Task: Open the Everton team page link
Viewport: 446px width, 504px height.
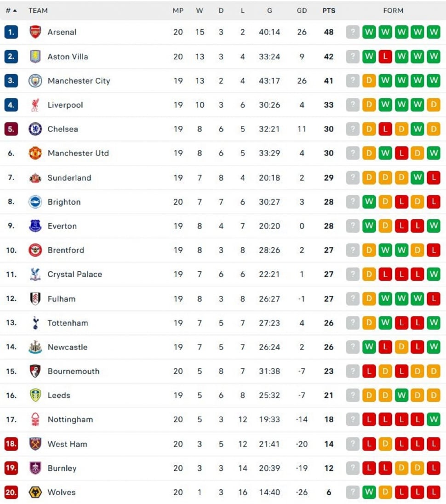Action: (62, 226)
